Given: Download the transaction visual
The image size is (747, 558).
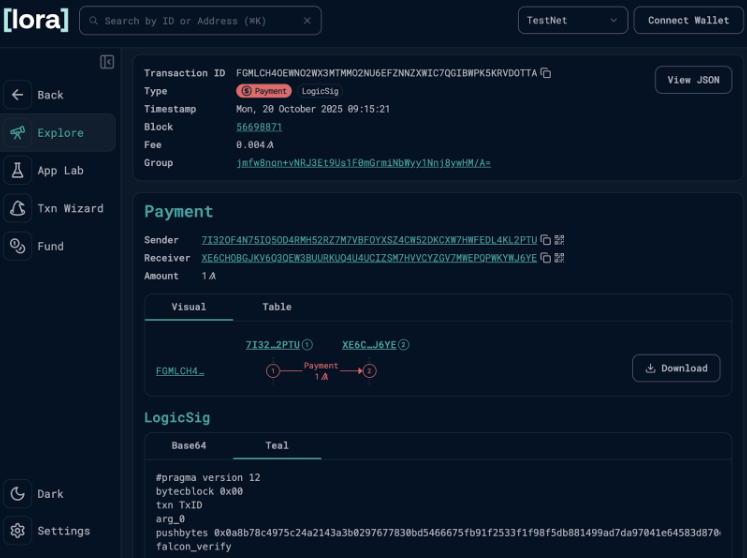Looking at the screenshot, I should tap(676, 368).
